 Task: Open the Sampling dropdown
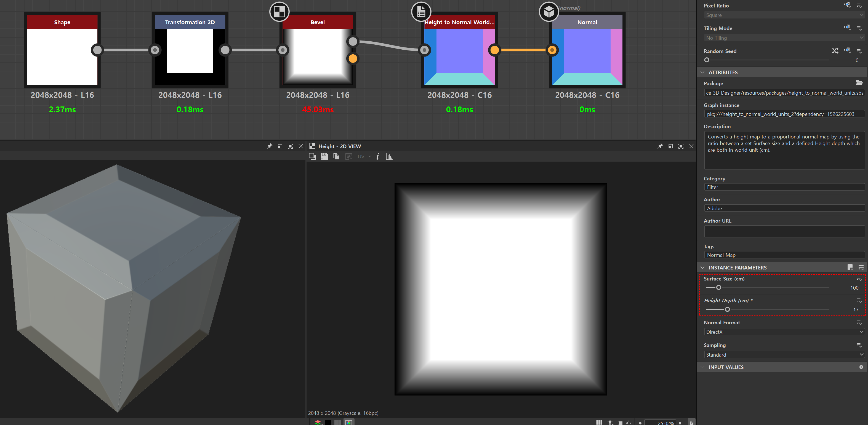coord(784,355)
